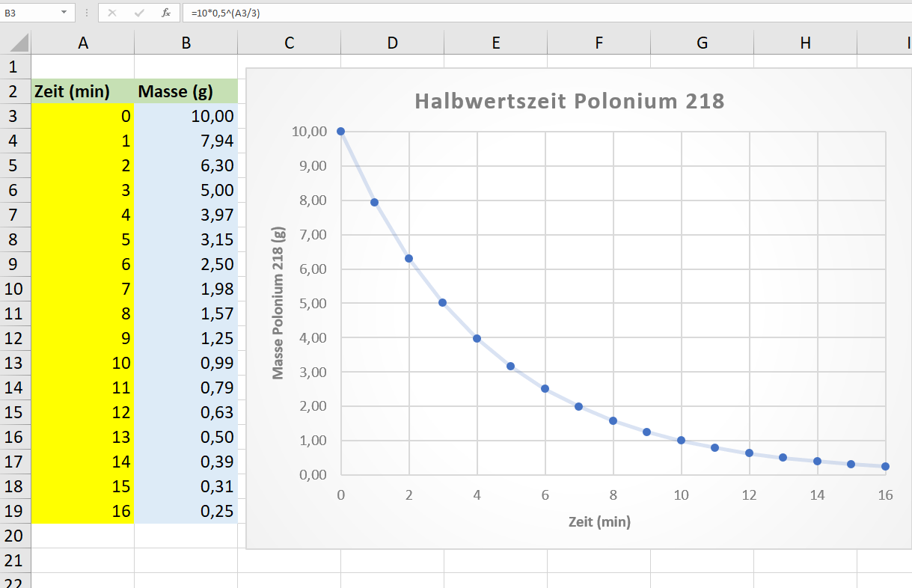Click the Cancel X icon in formula bar
The height and width of the screenshot is (588, 912).
coord(112,13)
